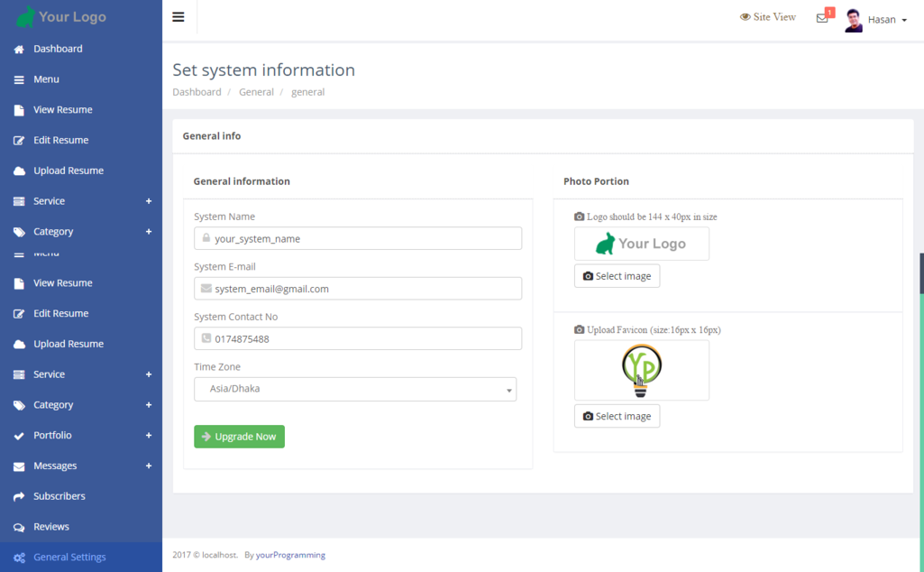Go to Dashboard in the sidebar
Screen dimensions: 924x572
click(x=58, y=49)
